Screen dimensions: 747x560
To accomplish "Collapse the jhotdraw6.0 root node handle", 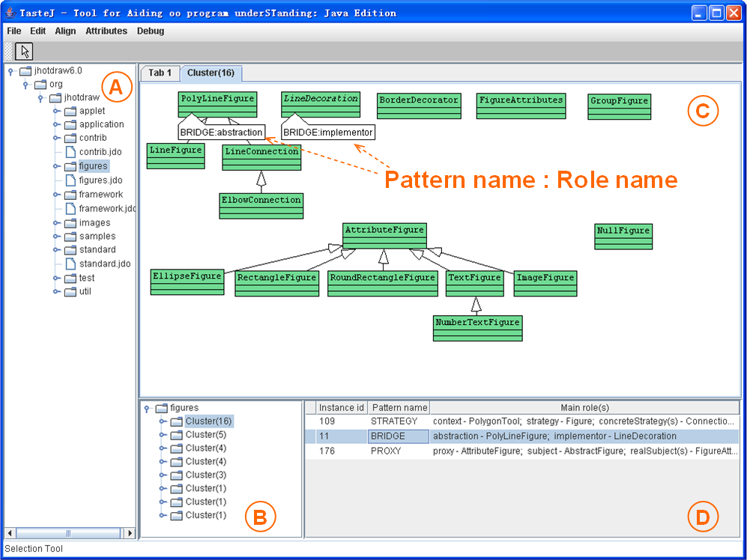I will pos(11,71).
